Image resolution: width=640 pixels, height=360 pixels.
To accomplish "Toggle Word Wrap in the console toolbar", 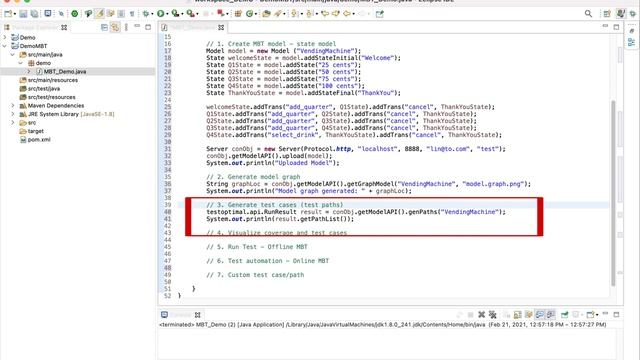I will pos(529,314).
